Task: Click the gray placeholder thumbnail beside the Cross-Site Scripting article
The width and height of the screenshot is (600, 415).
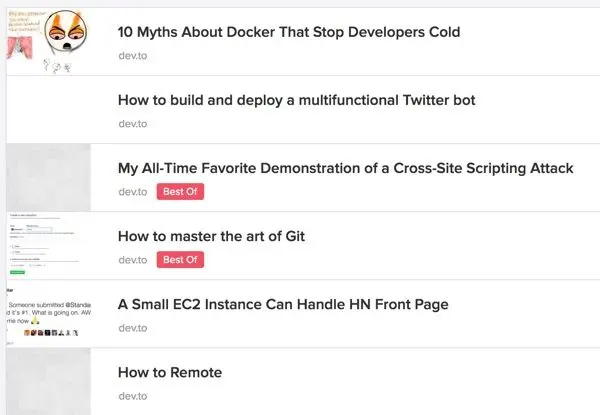Action: tap(48, 177)
